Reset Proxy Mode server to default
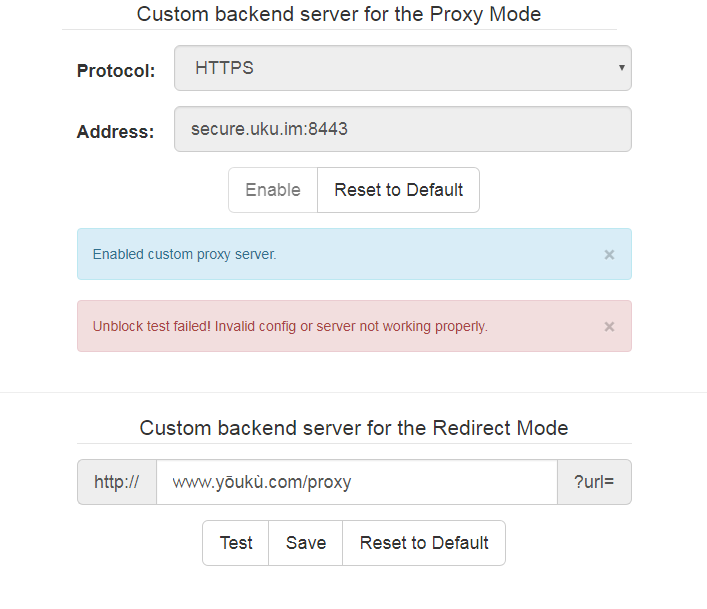The height and width of the screenshot is (609, 707). [399, 190]
